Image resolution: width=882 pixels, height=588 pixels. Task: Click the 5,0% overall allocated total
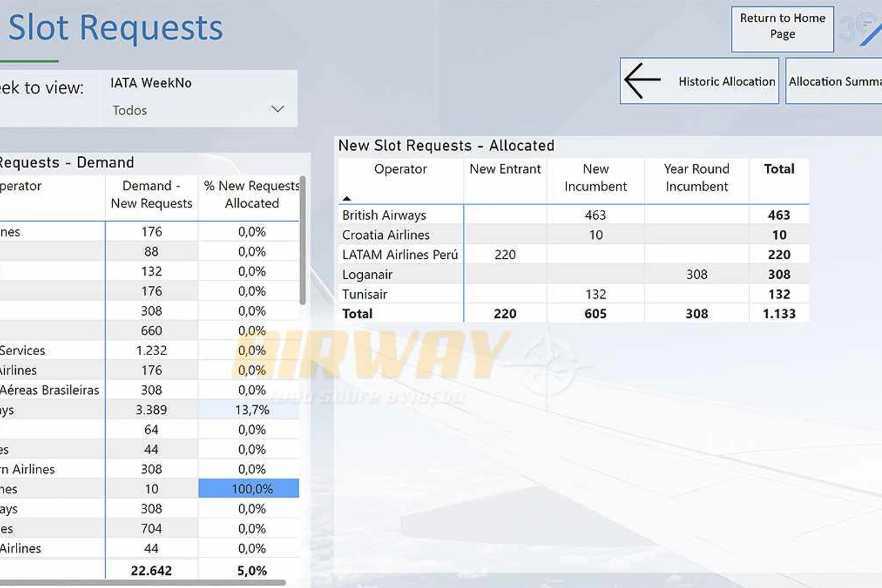tap(252, 570)
